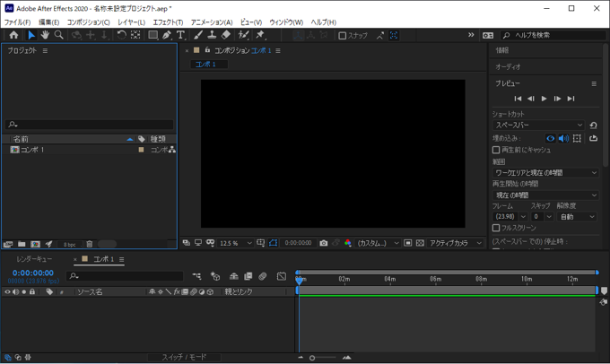
Task: Select the Pan Behind anchor point tool
Action: (135, 35)
